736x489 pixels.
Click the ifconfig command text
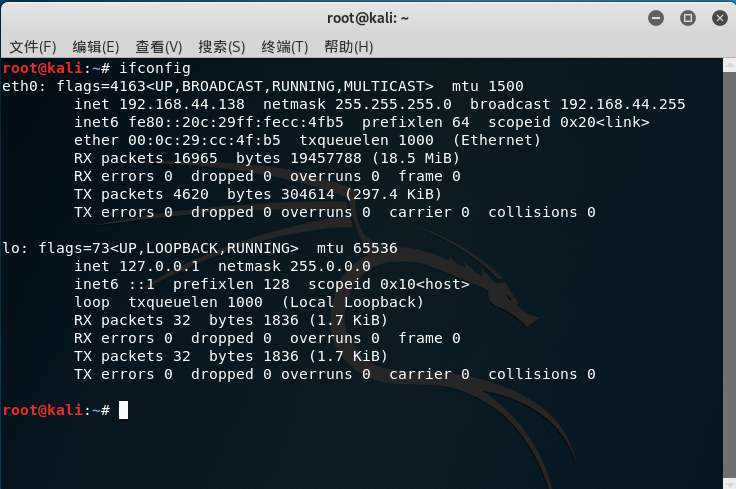point(155,69)
